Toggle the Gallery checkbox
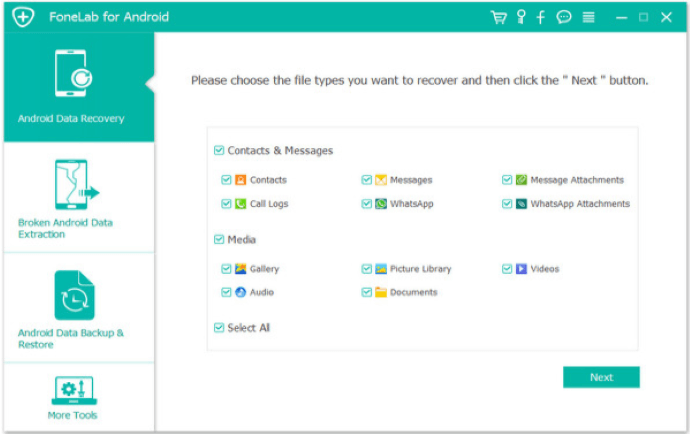 coord(226,268)
